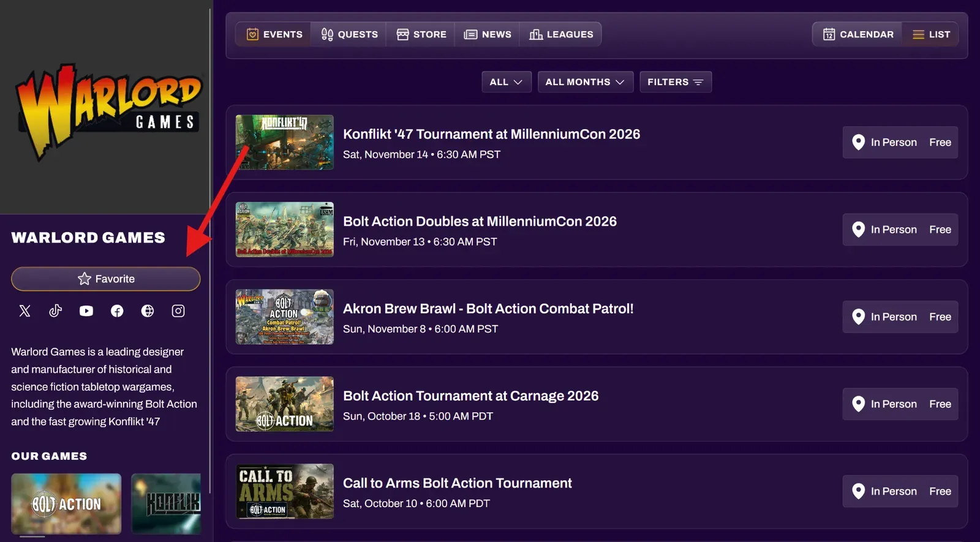980x542 pixels.
Task: Visit Warlord Games website via globe icon
Action: [x=148, y=311]
